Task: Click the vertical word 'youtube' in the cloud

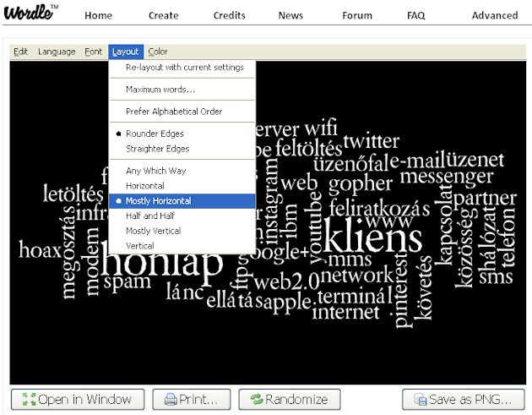Action: (x=315, y=227)
